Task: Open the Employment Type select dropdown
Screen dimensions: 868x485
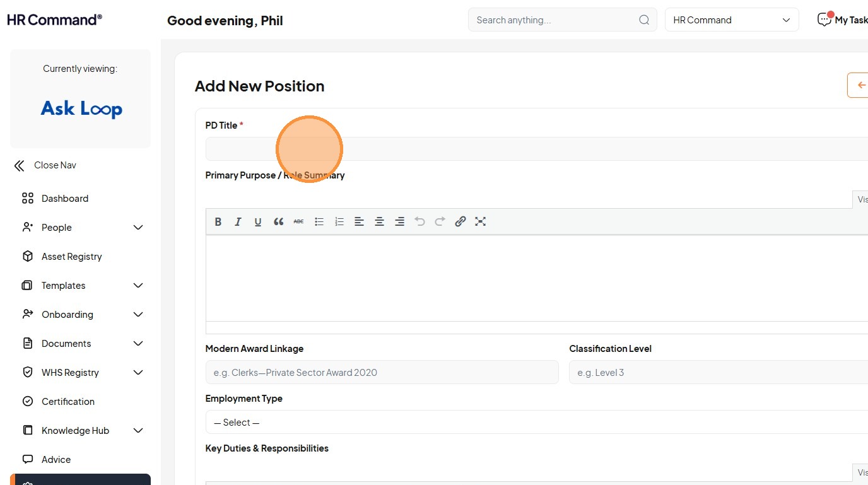Action: [x=536, y=422]
